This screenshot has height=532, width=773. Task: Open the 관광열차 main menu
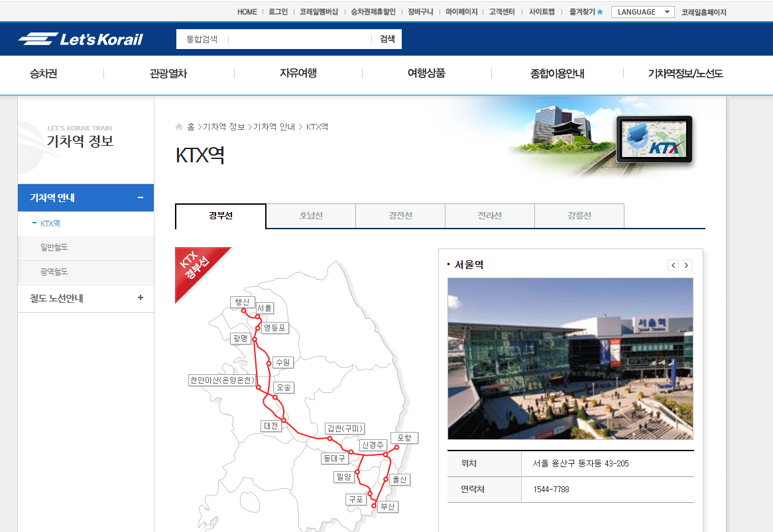(168, 74)
